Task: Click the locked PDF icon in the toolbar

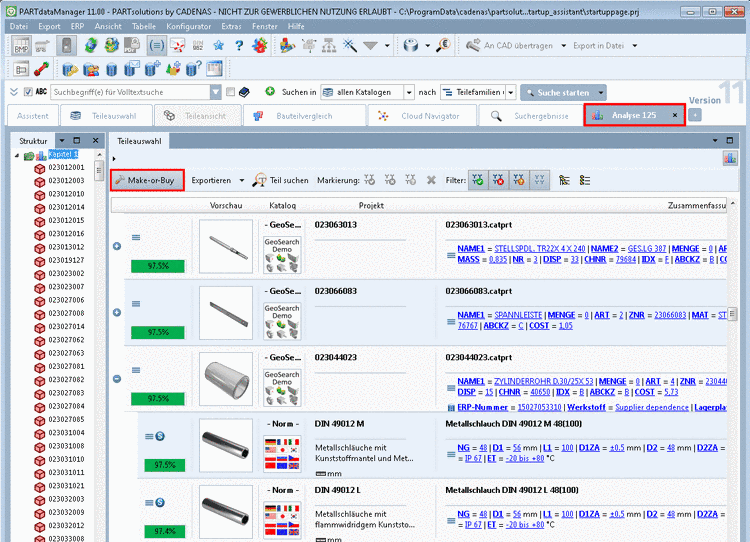Action: (132, 45)
